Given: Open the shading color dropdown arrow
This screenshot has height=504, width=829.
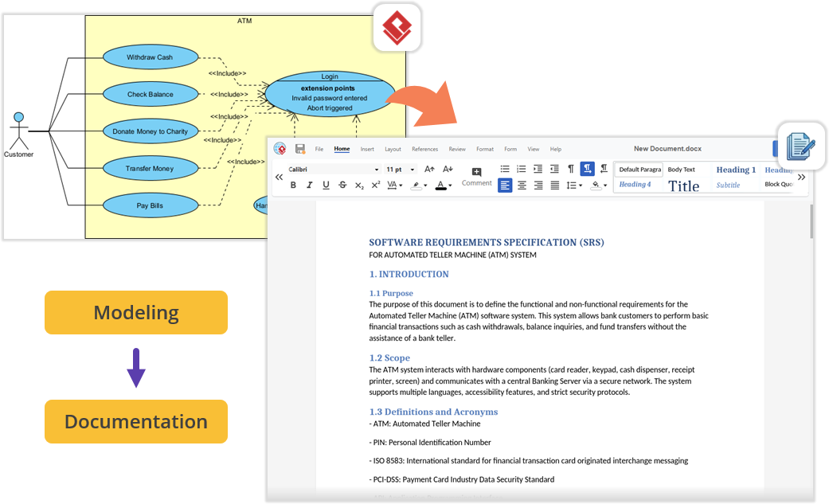Looking at the screenshot, I should coord(605,186).
